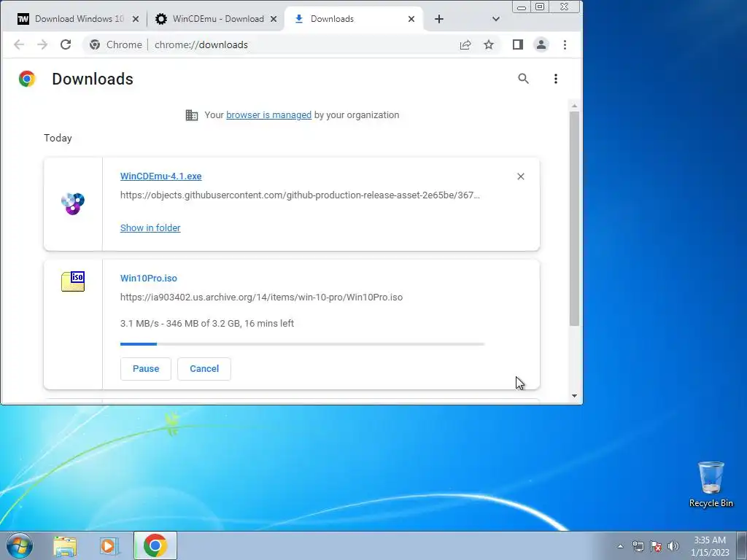Select the Downloads tab
The height and width of the screenshot is (560, 747).
click(352, 19)
